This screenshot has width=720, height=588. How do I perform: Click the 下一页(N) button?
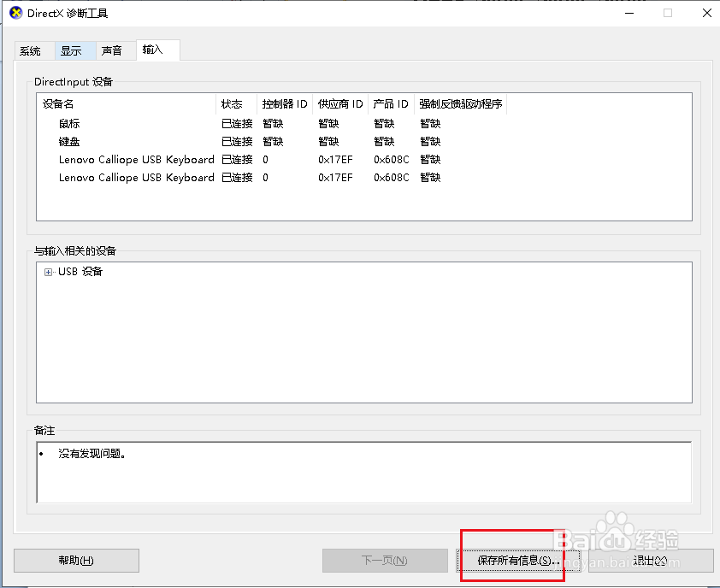(x=385, y=561)
